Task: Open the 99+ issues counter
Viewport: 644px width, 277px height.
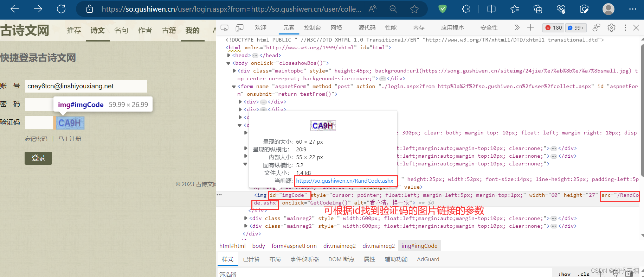Action: pyautogui.click(x=576, y=28)
